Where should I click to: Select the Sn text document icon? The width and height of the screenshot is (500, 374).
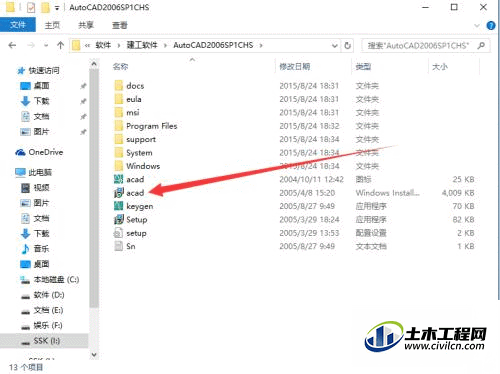119,246
